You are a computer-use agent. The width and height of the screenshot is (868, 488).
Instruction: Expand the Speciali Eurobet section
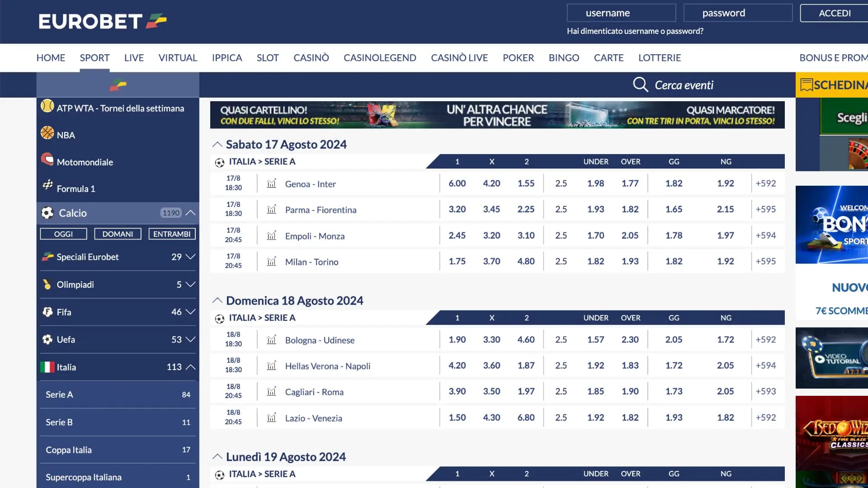pos(190,257)
